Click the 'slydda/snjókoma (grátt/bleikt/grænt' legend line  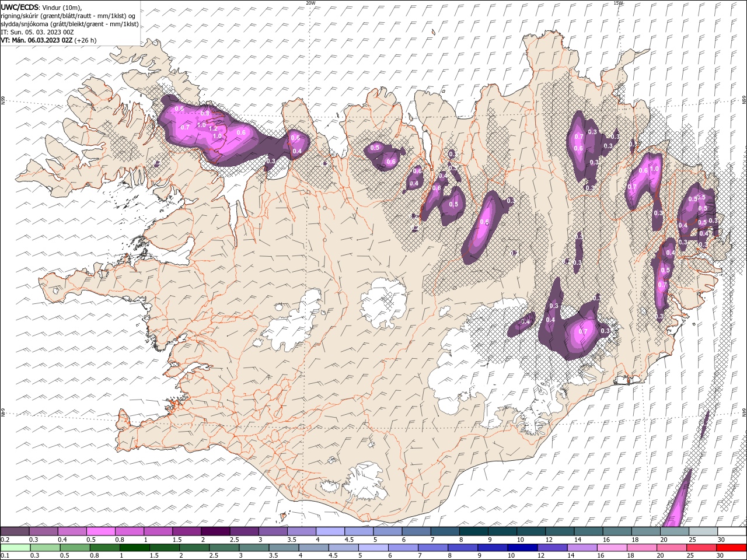point(69,24)
